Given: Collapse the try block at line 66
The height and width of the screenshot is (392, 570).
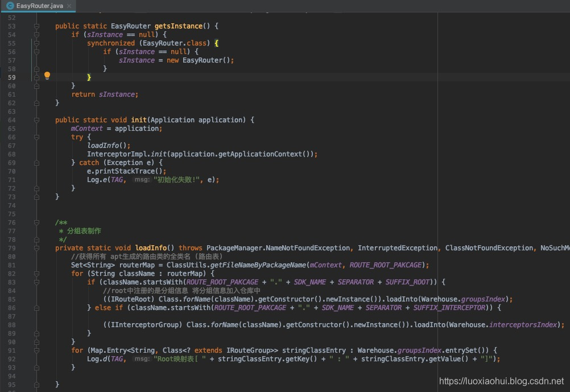Looking at the screenshot, I should point(37,137).
